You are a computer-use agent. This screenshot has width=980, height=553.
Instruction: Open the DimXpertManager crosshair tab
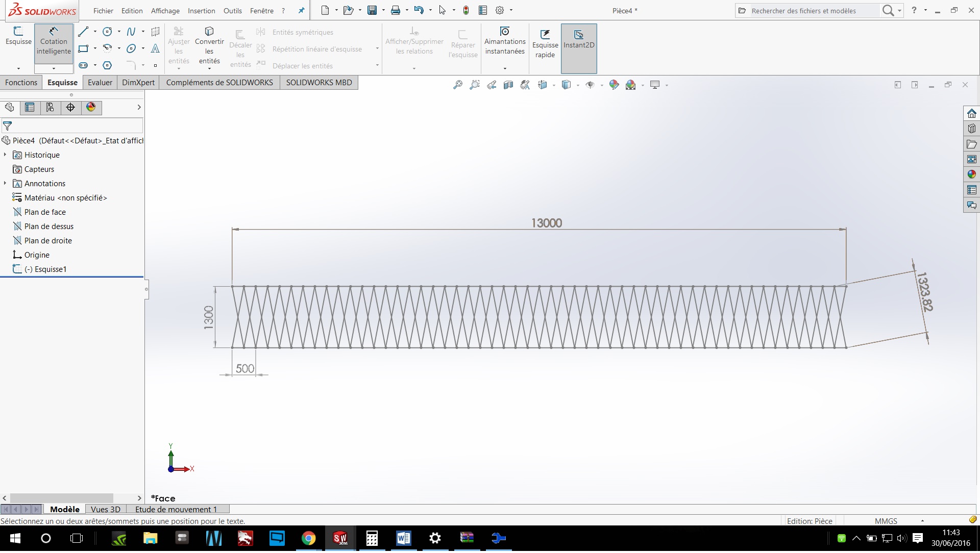click(70, 107)
